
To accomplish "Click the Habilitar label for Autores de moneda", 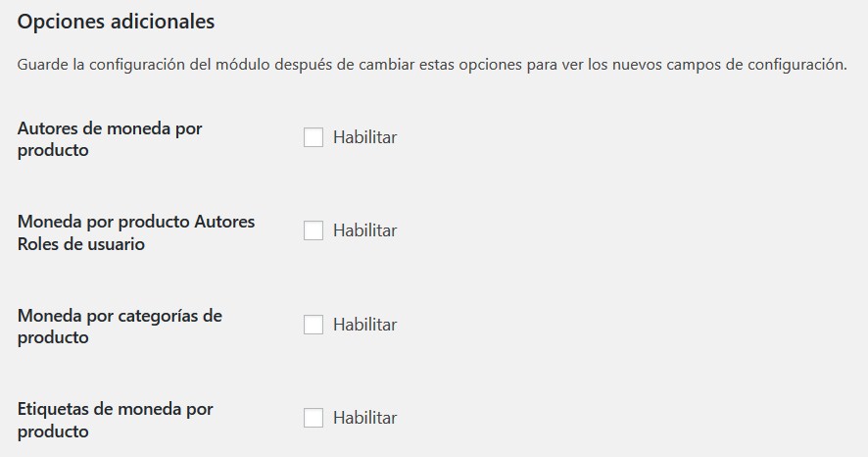I will click(364, 137).
